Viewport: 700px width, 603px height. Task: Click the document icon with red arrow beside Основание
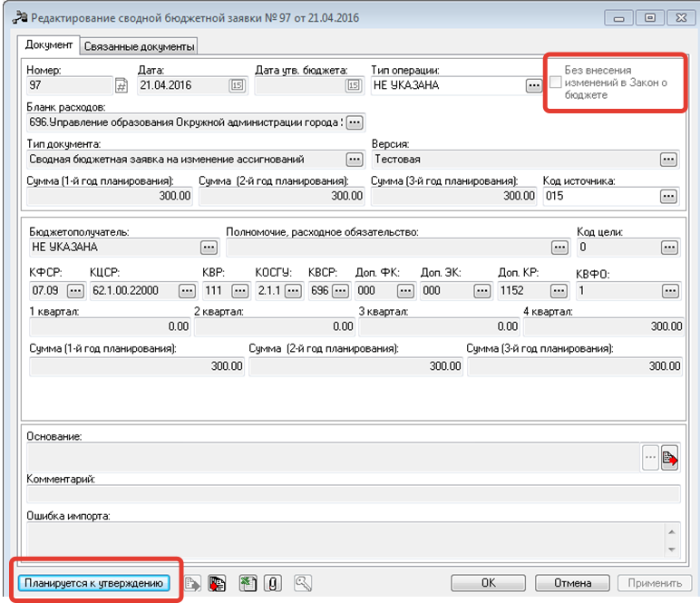(x=669, y=458)
